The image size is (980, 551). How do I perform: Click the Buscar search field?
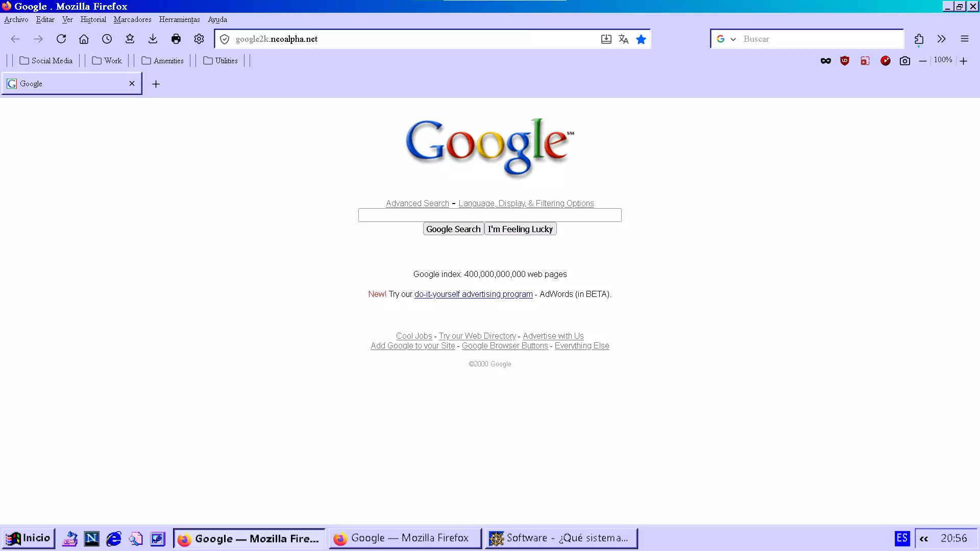pos(821,39)
